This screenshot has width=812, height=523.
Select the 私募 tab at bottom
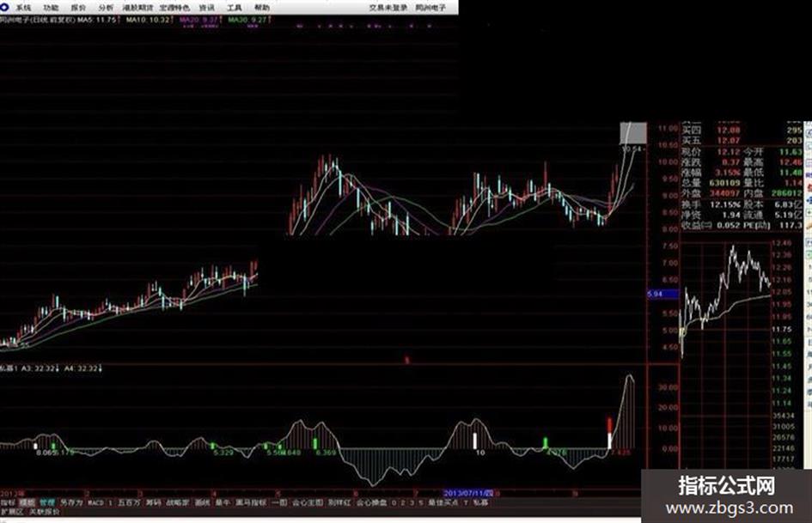[480, 502]
